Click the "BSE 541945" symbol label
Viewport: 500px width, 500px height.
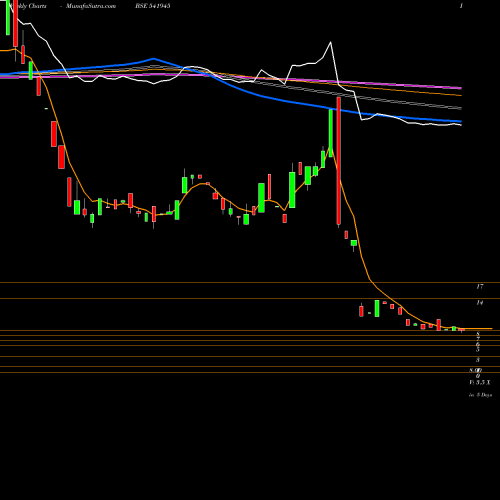click(153, 6)
